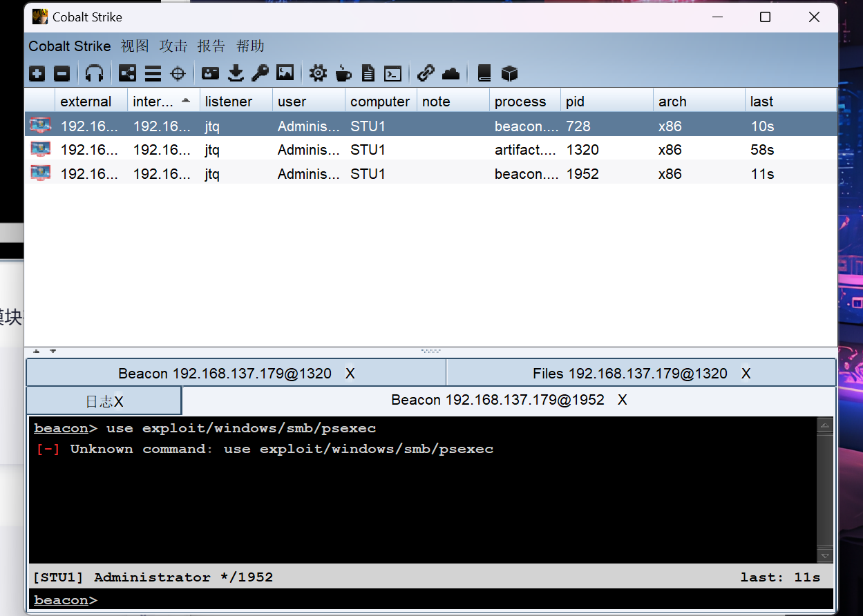This screenshot has height=616, width=863.
Task: Open Downloaded files via the download icon
Action: [x=236, y=73]
